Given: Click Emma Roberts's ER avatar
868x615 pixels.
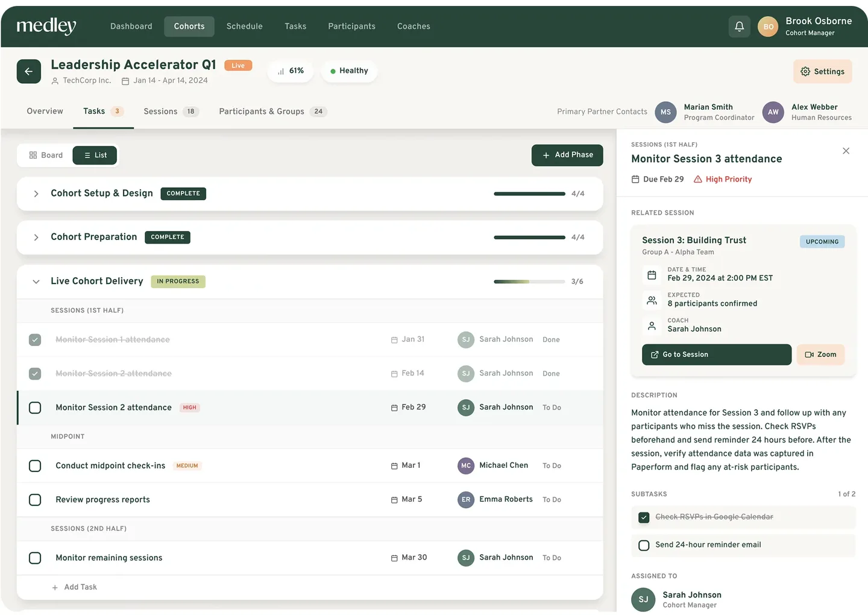Looking at the screenshot, I should coord(466,499).
